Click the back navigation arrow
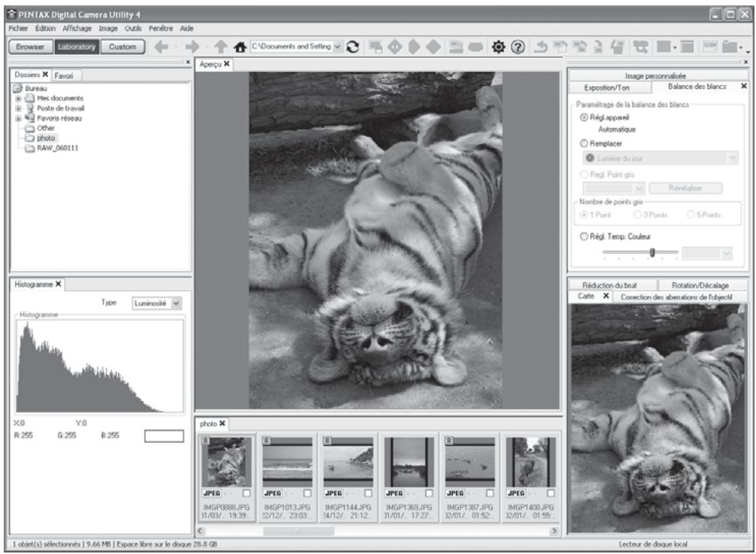The width and height of the screenshot is (756, 554). pos(161,46)
